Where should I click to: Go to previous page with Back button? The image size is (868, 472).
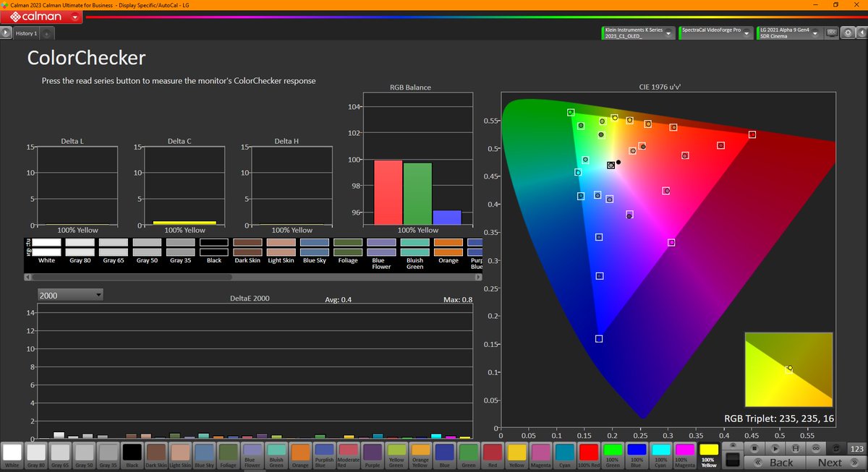click(775, 463)
